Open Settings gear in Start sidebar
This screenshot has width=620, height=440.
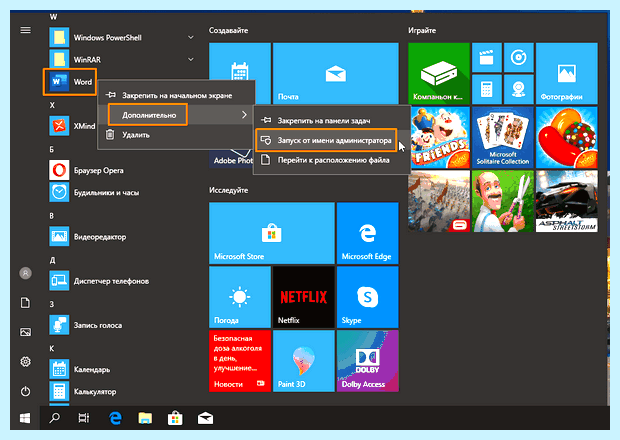click(25, 362)
